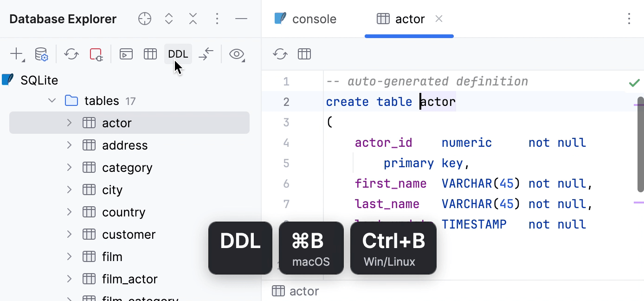Collapse all tree nodes with collapse icon

(193, 19)
